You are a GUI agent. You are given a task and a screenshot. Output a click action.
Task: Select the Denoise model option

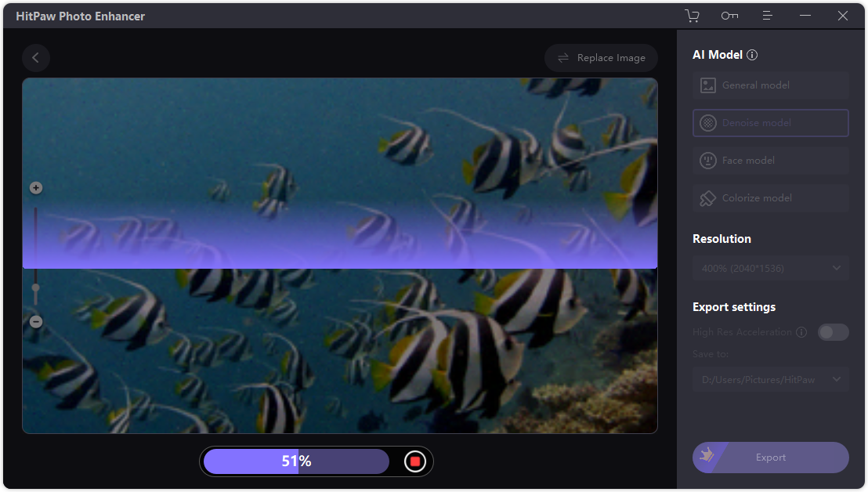click(771, 123)
